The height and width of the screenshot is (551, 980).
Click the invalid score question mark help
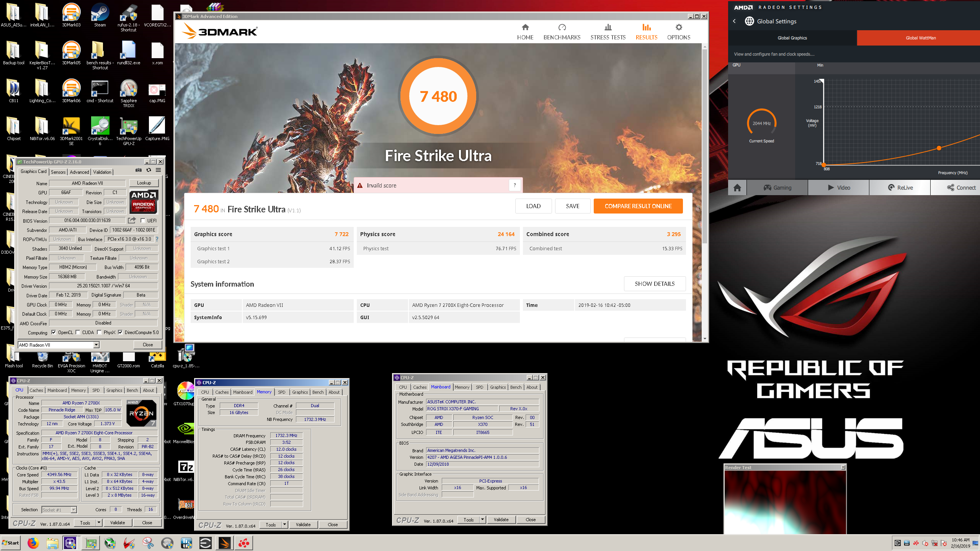[x=514, y=185]
